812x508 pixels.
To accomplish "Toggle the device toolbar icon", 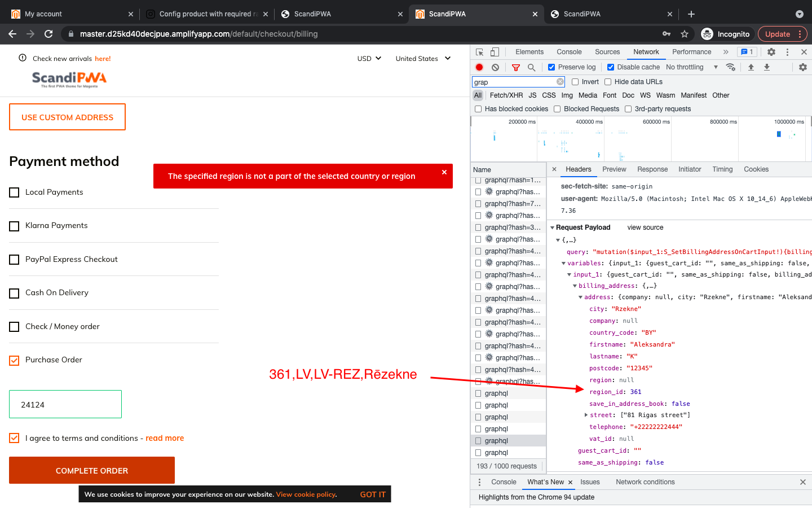I will point(495,52).
